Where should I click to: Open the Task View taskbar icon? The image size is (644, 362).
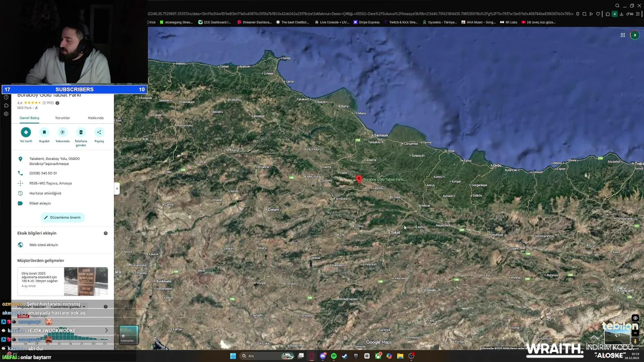(x=301, y=356)
